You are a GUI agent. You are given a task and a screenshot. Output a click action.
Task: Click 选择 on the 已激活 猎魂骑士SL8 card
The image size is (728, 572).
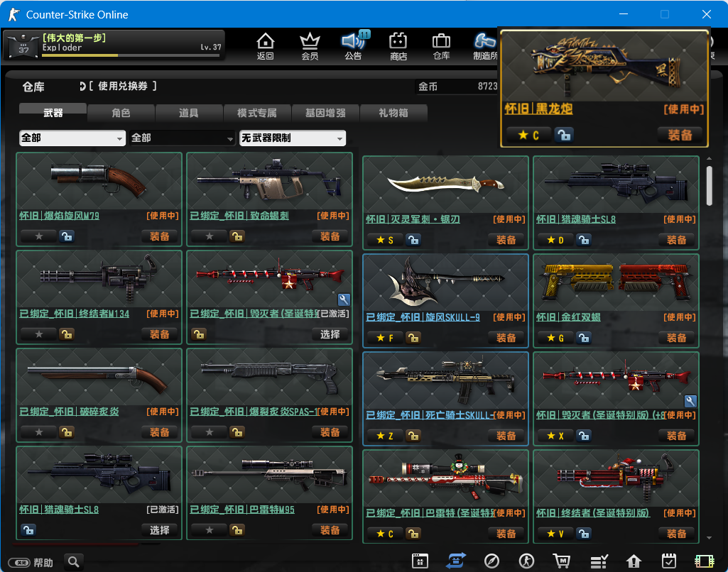pos(159,530)
